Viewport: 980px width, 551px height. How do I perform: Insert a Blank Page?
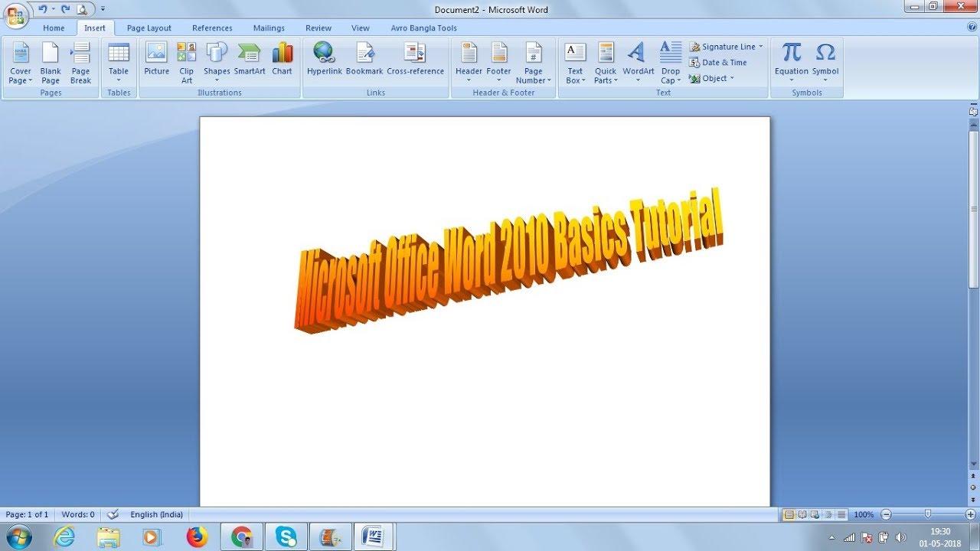coord(51,63)
